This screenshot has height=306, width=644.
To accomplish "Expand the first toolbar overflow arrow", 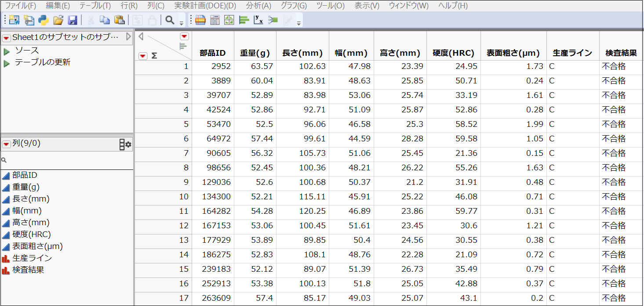I will 182,23.
